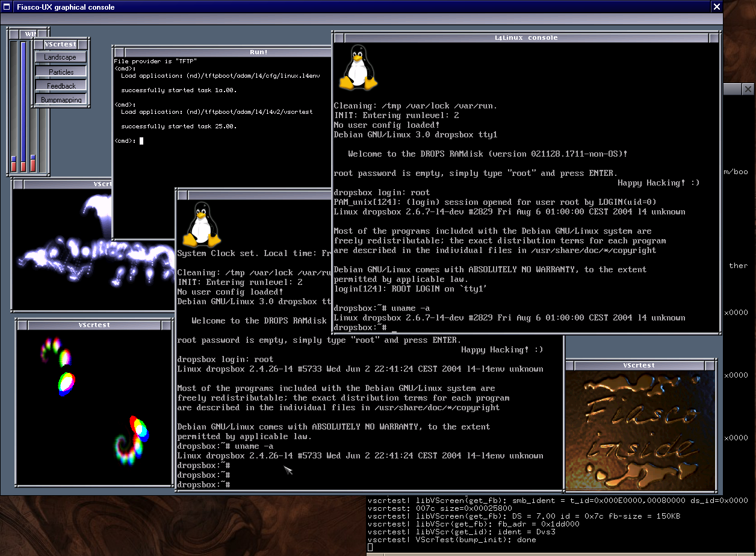
Task: Select title bar of rainbow feedback VScrtest window
Action: (94, 325)
